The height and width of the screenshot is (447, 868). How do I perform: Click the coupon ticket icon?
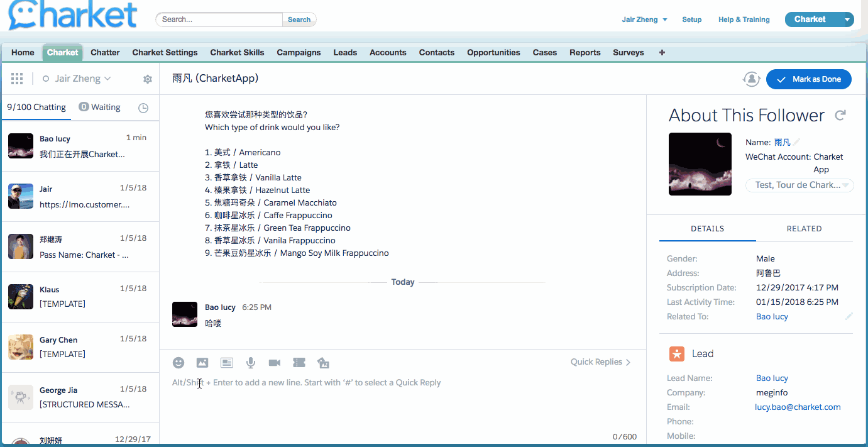click(x=299, y=363)
